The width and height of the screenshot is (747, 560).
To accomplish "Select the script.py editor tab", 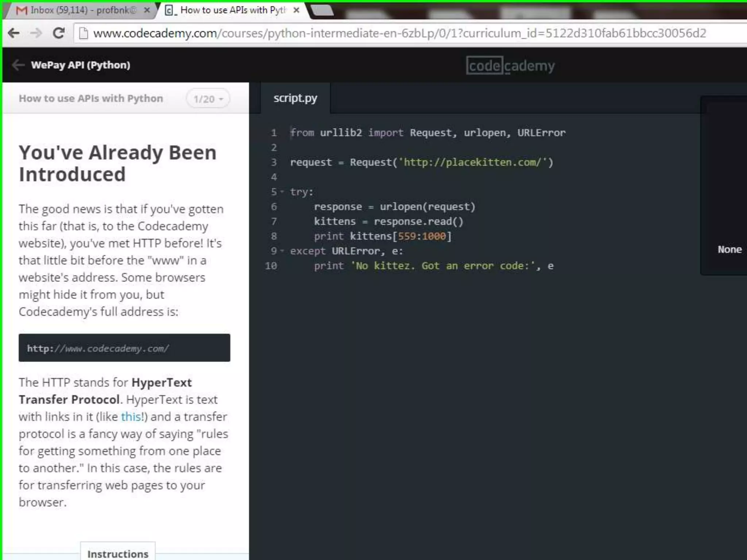I will [x=295, y=98].
